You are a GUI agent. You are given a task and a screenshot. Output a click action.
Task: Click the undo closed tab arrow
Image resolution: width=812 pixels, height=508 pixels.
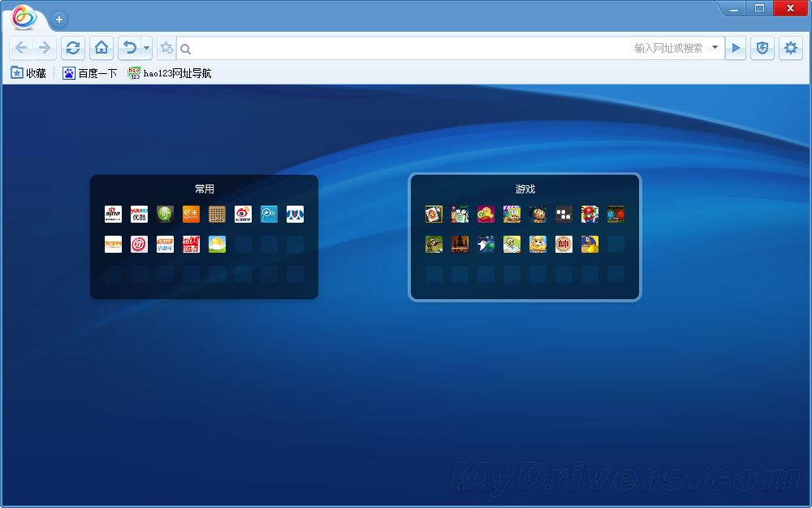(x=129, y=48)
